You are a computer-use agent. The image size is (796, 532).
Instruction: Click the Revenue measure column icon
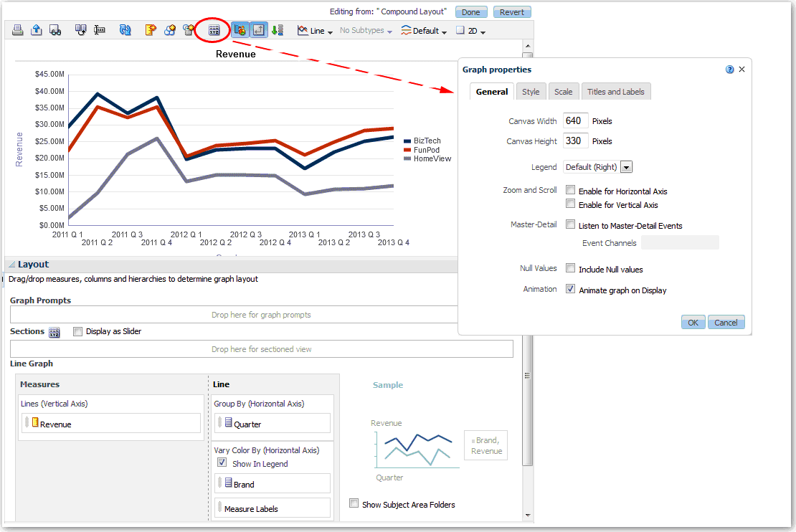coord(35,422)
